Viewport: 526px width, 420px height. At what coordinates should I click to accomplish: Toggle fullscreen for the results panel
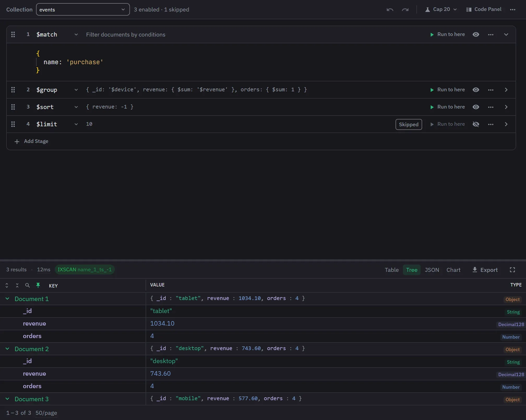(512, 270)
